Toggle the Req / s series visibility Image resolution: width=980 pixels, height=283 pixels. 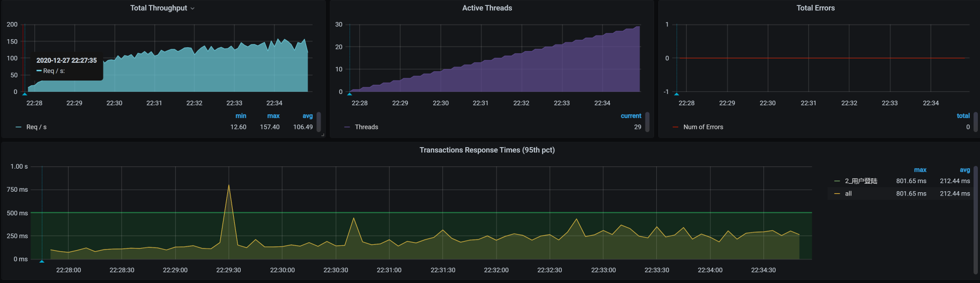[36, 127]
